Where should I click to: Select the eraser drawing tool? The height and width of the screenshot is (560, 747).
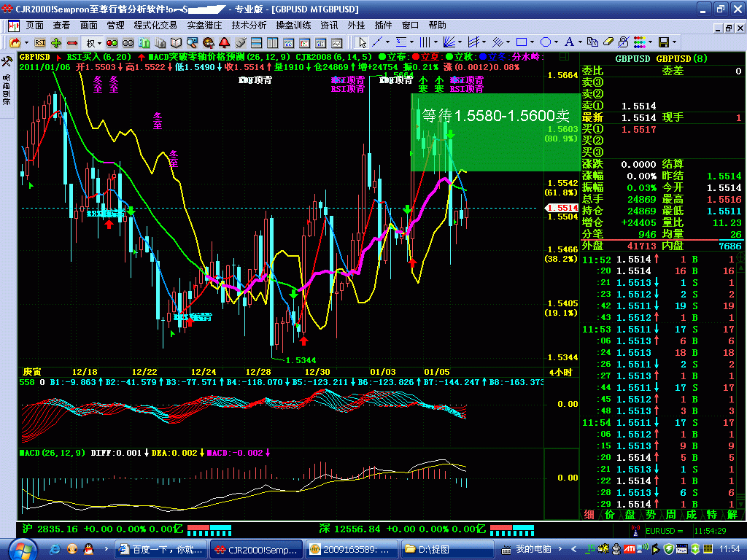coord(607,42)
